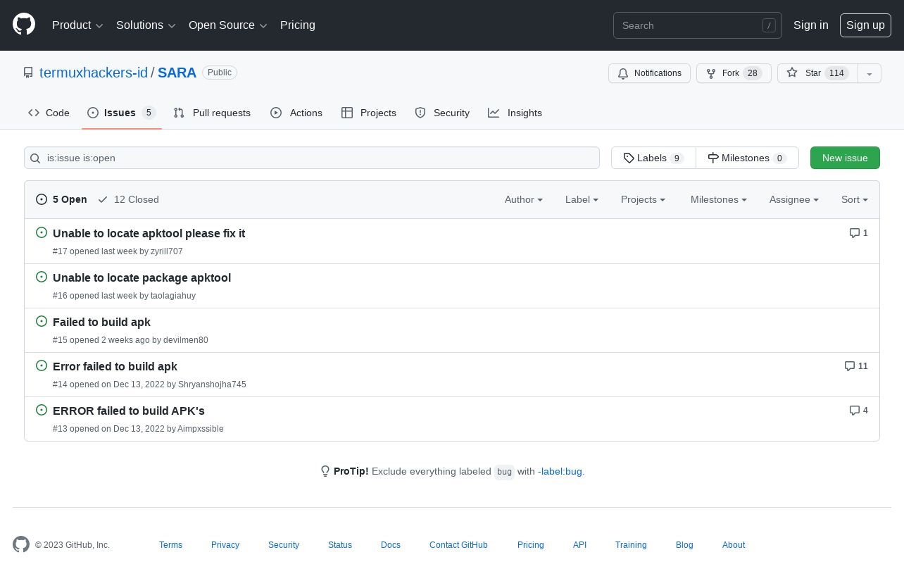This screenshot has height=588, width=904.
Task: Click the open status icon for issue #14
Action: (42, 365)
